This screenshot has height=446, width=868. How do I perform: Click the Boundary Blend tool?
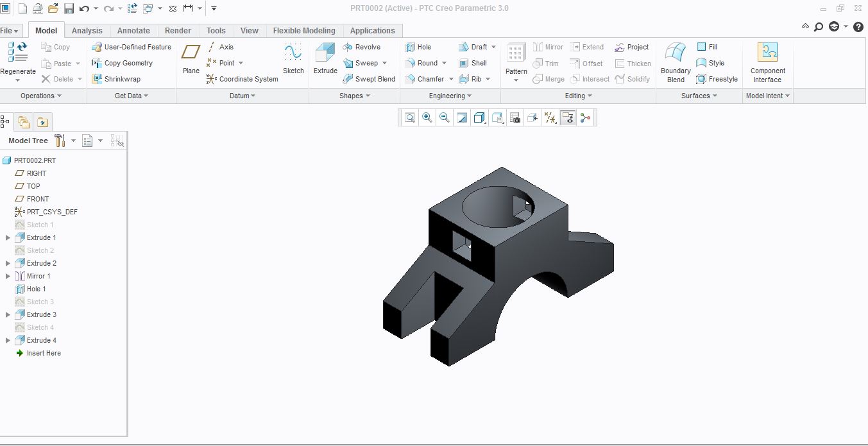click(x=676, y=63)
